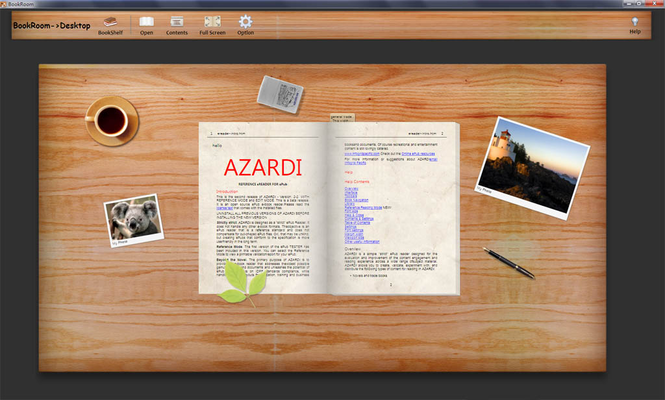Screen dimensions: 665x400
Task: Open the BookShelf view
Action: pos(110,26)
